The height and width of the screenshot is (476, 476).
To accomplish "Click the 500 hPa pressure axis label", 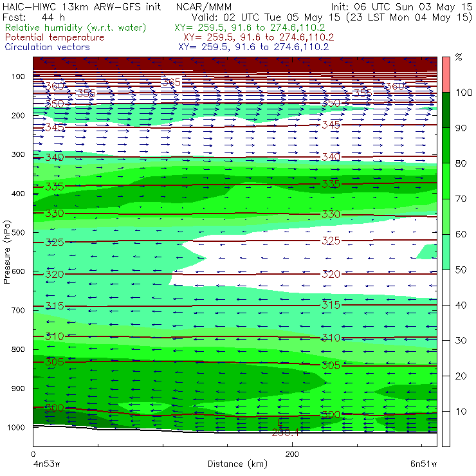I will 18,233.
